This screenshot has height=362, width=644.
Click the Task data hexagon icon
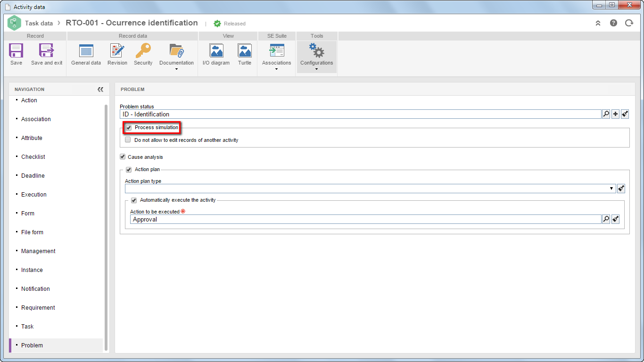pyautogui.click(x=14, y=23)
